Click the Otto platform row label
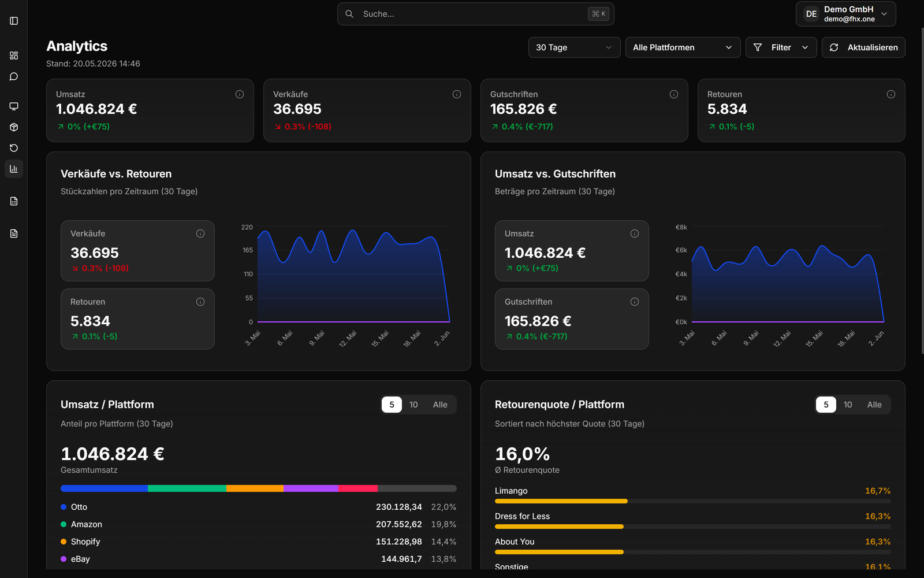This screenshot has width=924, height=578. [x=79, y=507]
